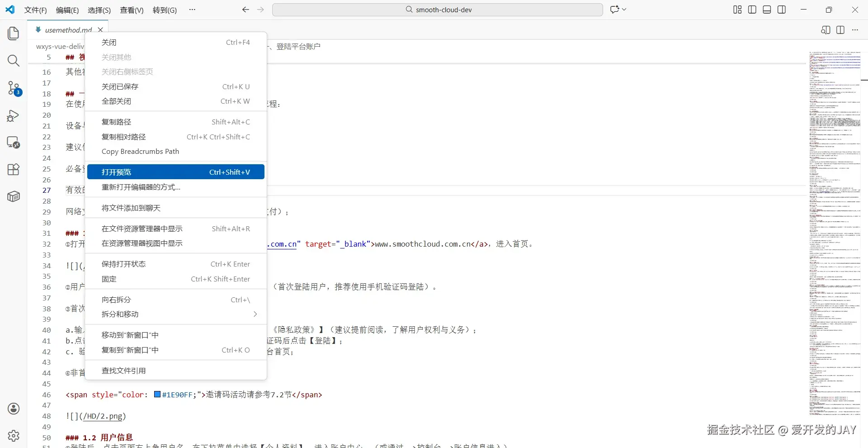Show more menu bar items ellipsis

coord(192,10)
